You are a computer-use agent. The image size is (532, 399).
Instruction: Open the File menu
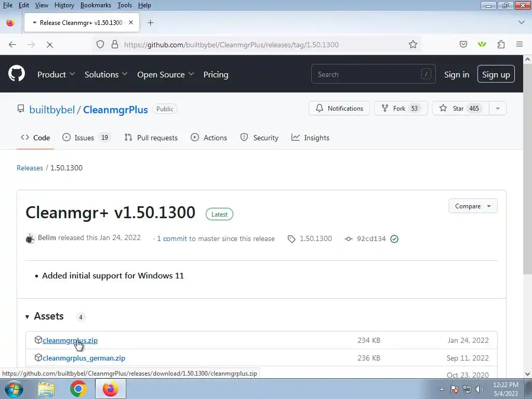coord(7,5)
